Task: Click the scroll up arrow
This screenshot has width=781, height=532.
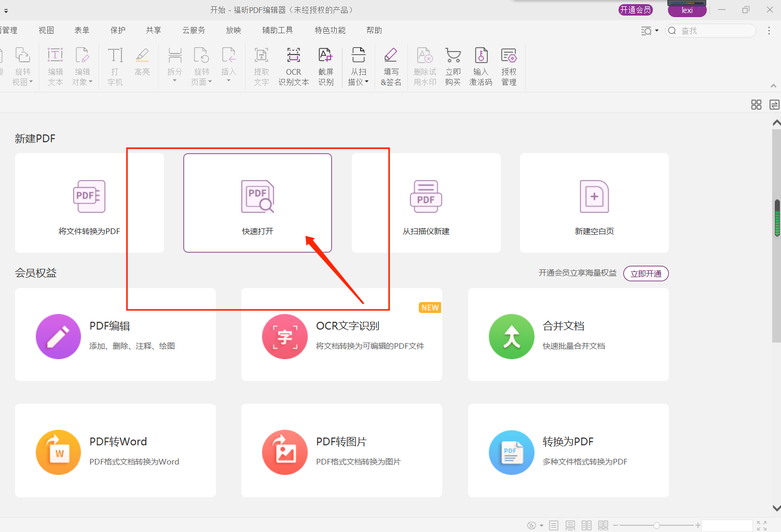Action: click(776, 123)
